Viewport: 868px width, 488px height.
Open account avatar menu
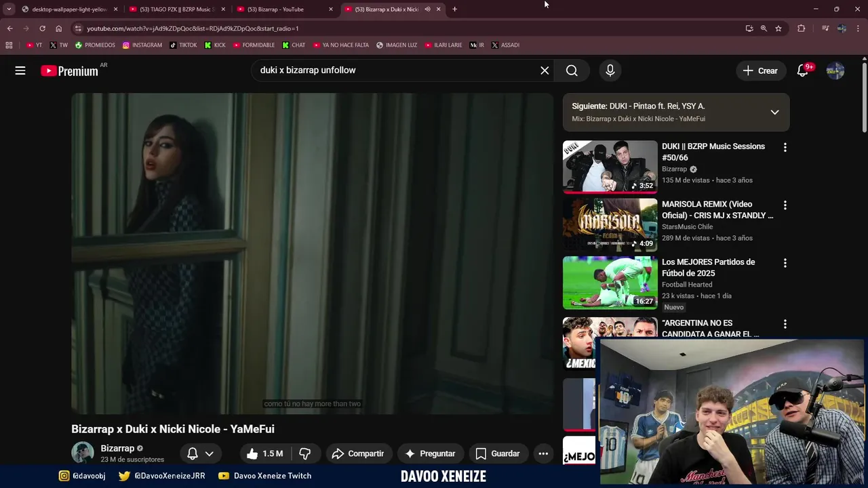click(835, 70)
